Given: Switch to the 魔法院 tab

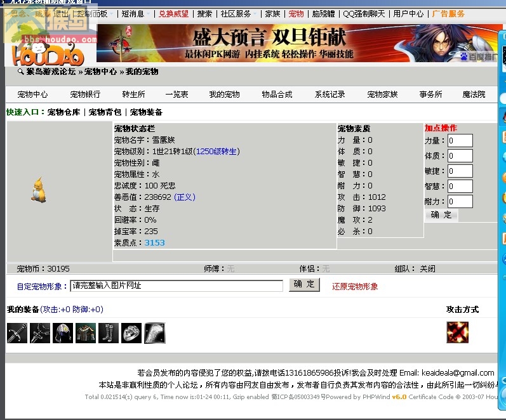Looking at the screenshot, I should tap(474, 95).
